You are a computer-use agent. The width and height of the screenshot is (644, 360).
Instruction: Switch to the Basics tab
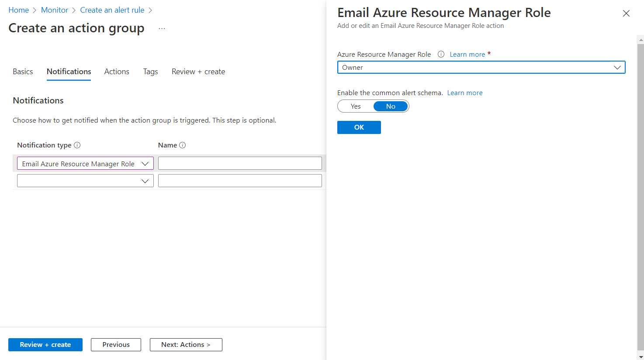(23, 72)
